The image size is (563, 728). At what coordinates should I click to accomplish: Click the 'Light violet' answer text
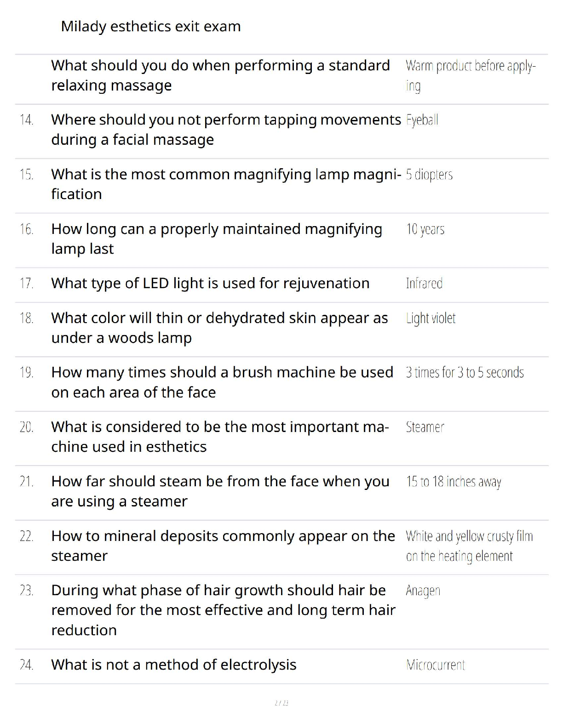pyautogui.click(x=431, y=318)
